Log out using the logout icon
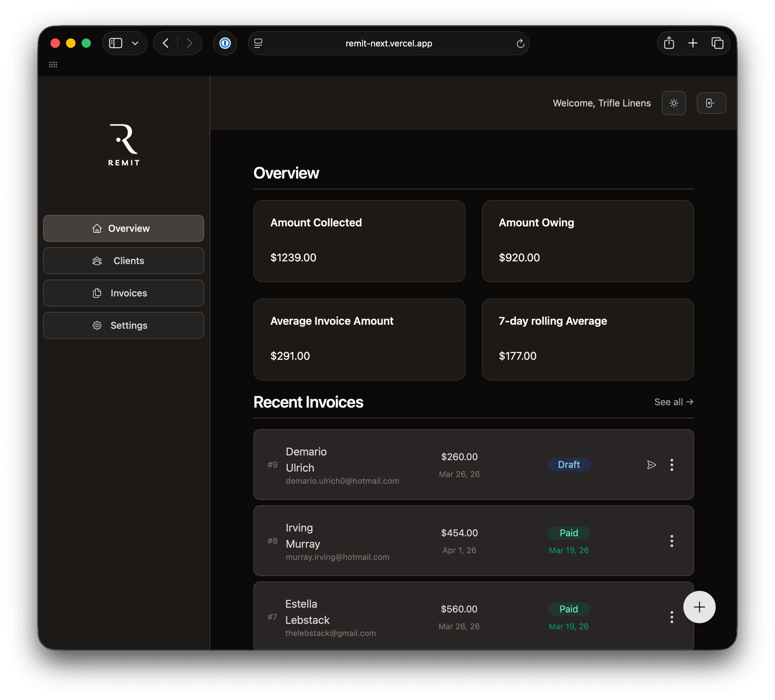 click(x=711, y=103)
